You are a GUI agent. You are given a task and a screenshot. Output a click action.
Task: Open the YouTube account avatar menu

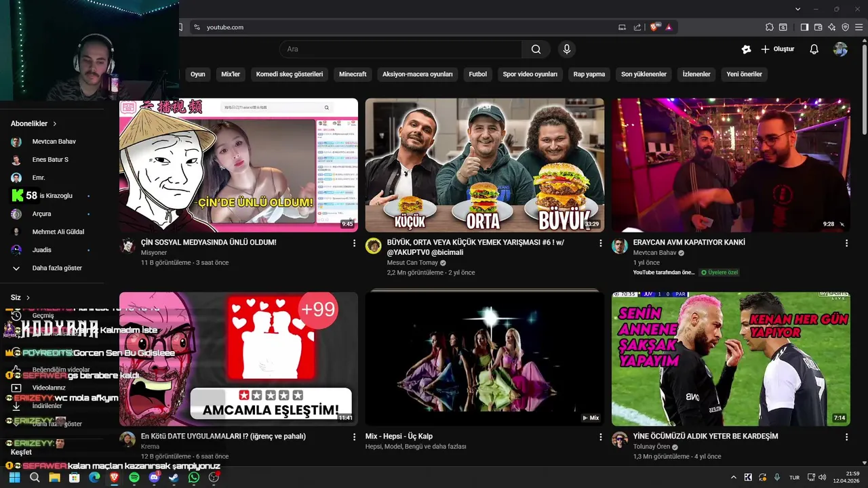click(x=840, y=49)
